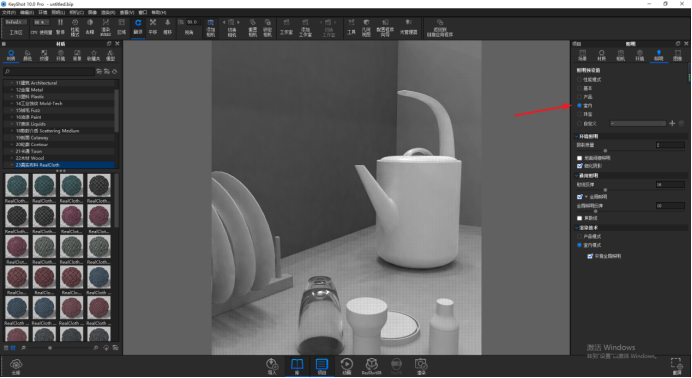
Task: Toggle the Ground Indirect Illumination checkbox
Action: 579,158
